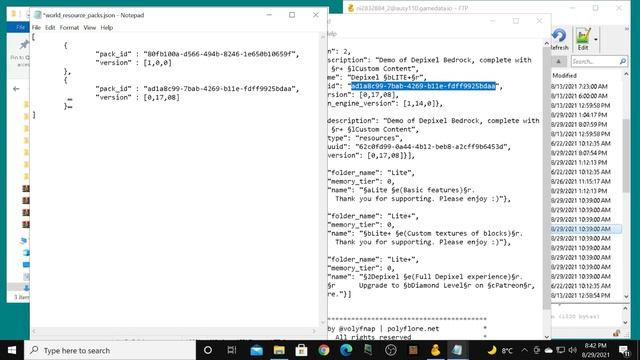Open Format menu in Notepad
Image resolution: width=640 pixels, height=360 pixels.
[x=69, y=28]
